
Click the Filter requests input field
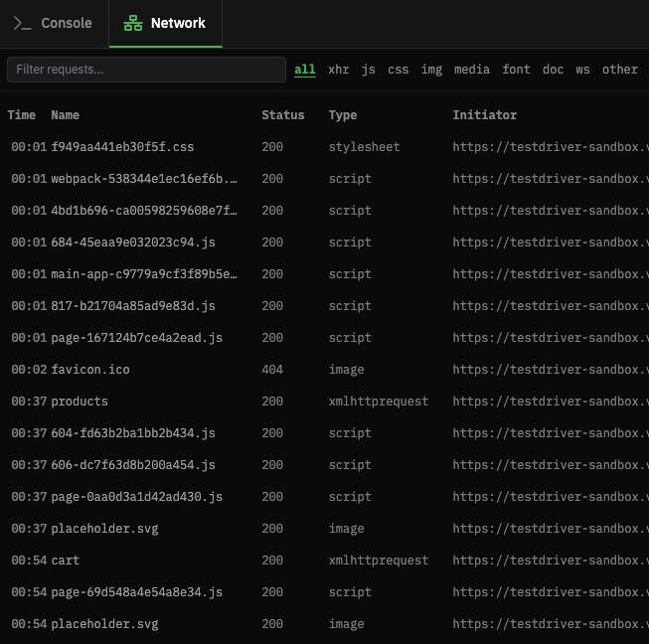(146, 70)
